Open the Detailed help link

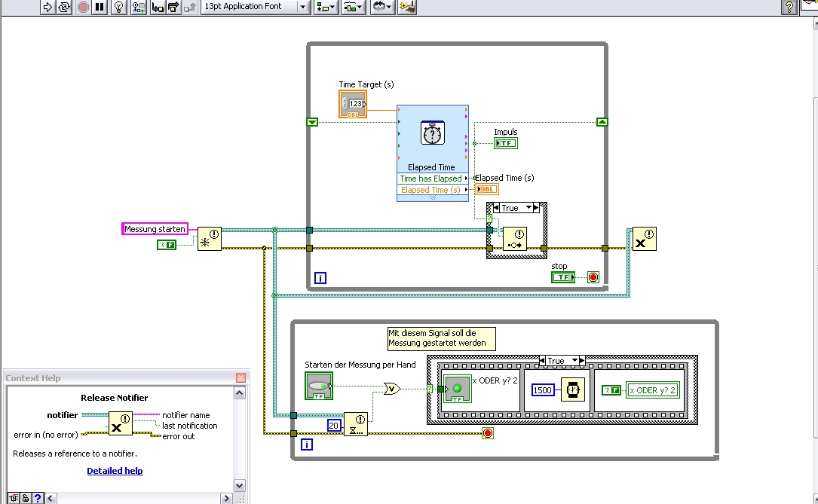pos(115,471)
